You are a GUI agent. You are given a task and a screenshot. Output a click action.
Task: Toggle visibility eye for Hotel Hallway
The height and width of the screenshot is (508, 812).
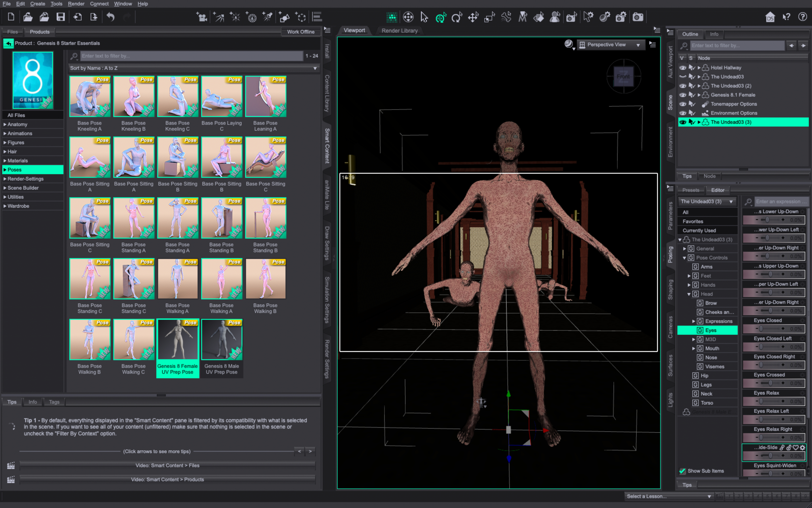682,68
